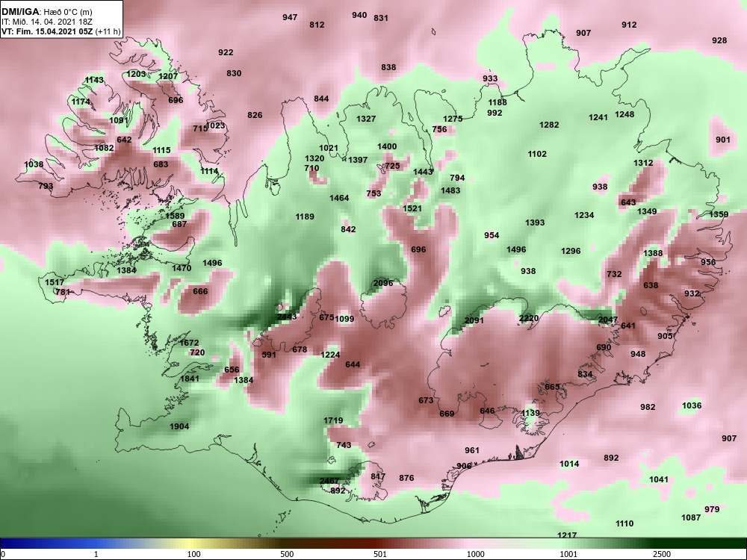Select the map value 1014
Viewport: 747px width, 560px height.
(569, 464)
